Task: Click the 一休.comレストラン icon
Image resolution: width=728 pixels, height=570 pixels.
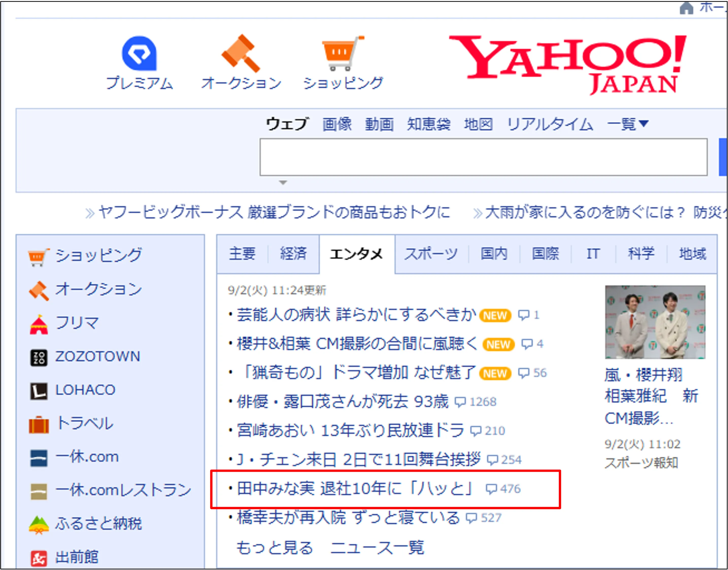Action: [x=39, y=492]
